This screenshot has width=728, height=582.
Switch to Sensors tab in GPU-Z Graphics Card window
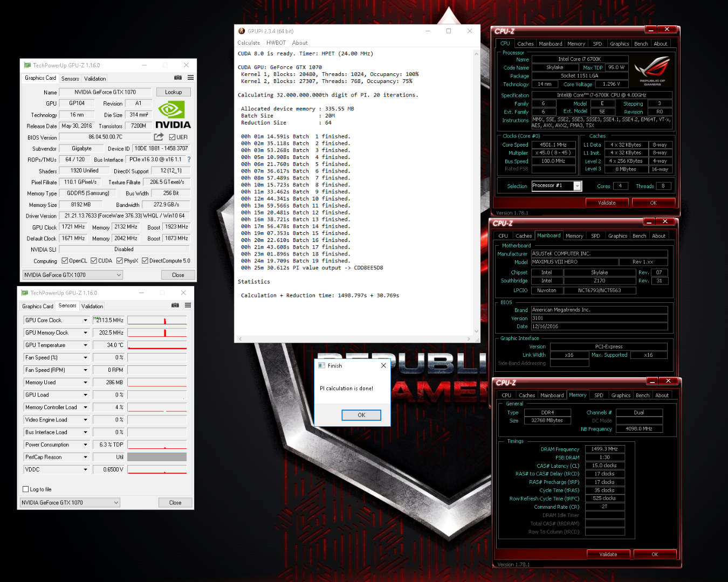70,79
